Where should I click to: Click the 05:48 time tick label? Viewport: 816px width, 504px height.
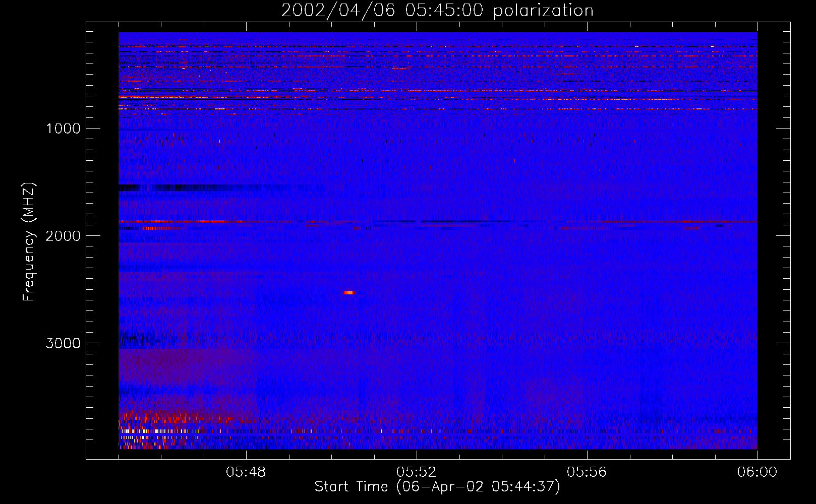(246, 472)
